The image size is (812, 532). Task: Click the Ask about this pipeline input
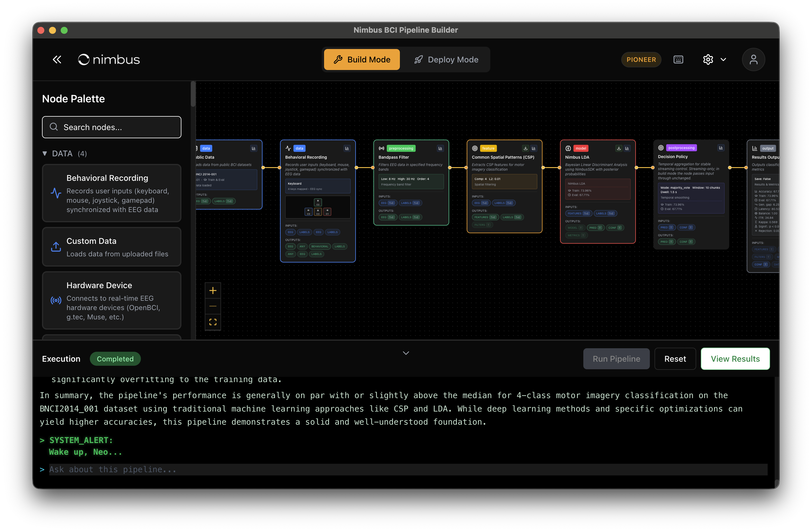point(408,469)
